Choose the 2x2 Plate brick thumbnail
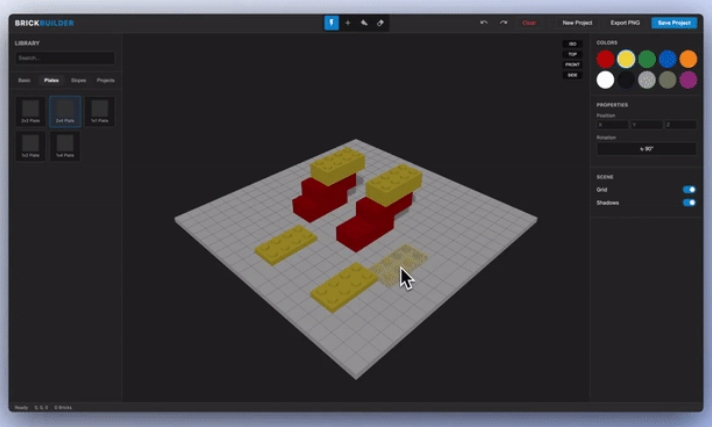Image resolution: width=712 pixels, height=427 pixels. pyautogui.click(x=31, y=111)
